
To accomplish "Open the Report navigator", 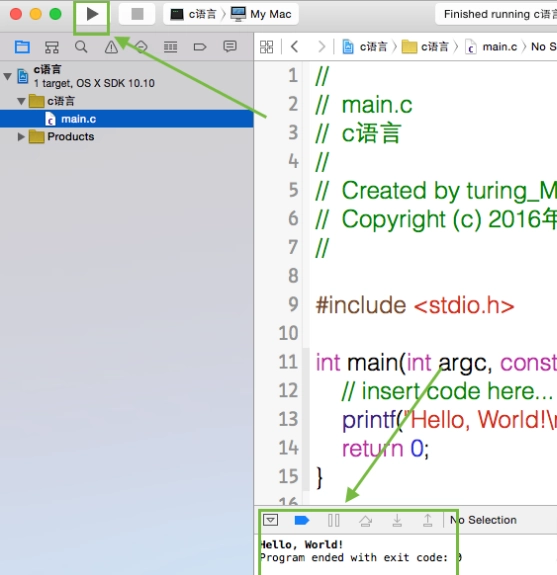I will (x=230, y=47).
